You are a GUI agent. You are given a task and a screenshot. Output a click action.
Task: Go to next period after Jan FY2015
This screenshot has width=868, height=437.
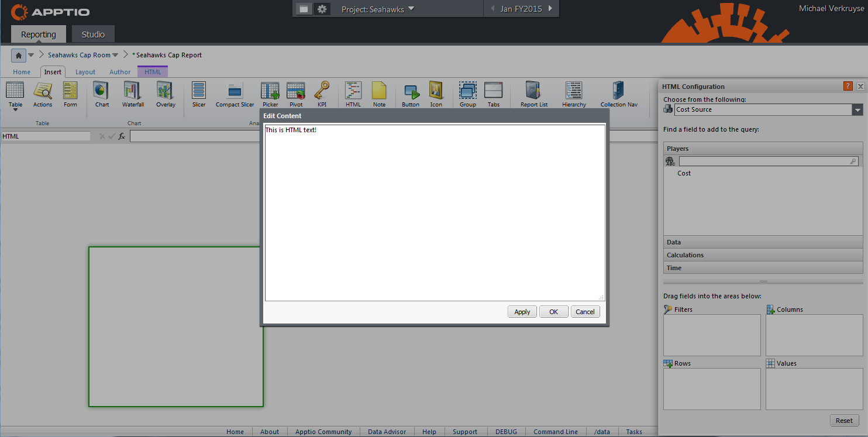pos(550,9)
